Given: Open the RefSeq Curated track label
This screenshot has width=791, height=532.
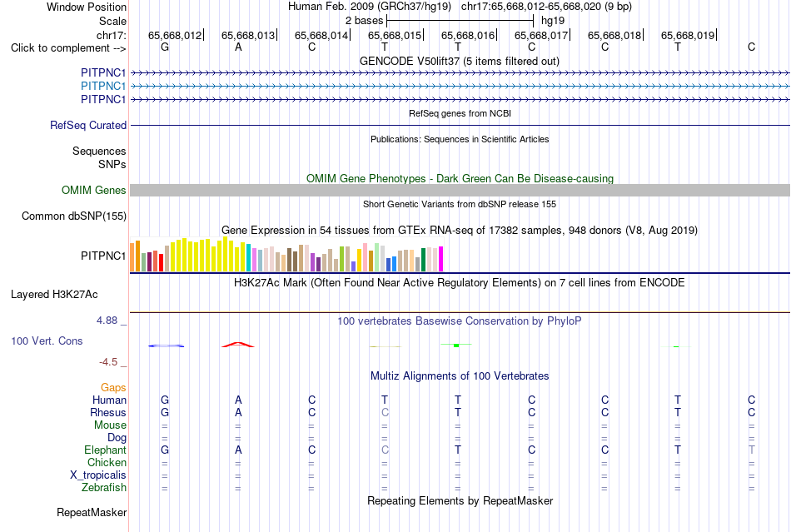Looking at the screenshot, I should coord(87,125).
